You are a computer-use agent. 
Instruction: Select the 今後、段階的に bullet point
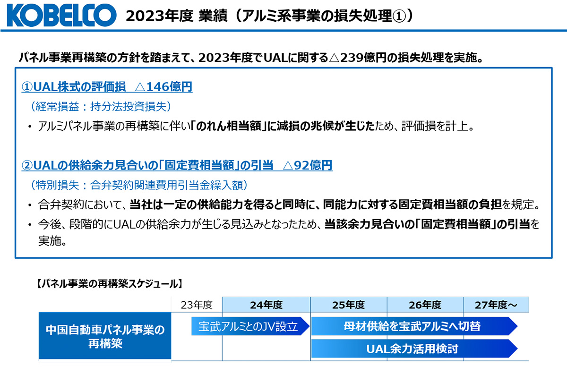(x=288, y=225)
